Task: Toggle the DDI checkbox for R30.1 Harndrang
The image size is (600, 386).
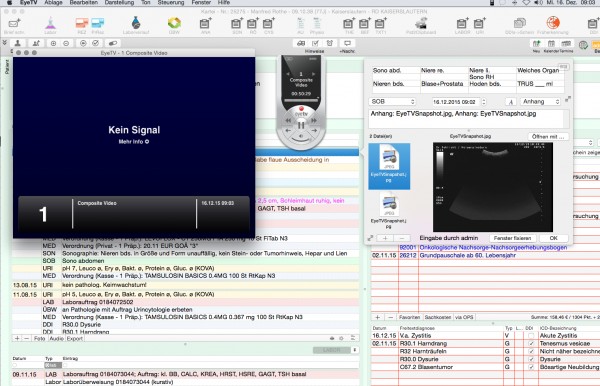Action: point(531,344)
